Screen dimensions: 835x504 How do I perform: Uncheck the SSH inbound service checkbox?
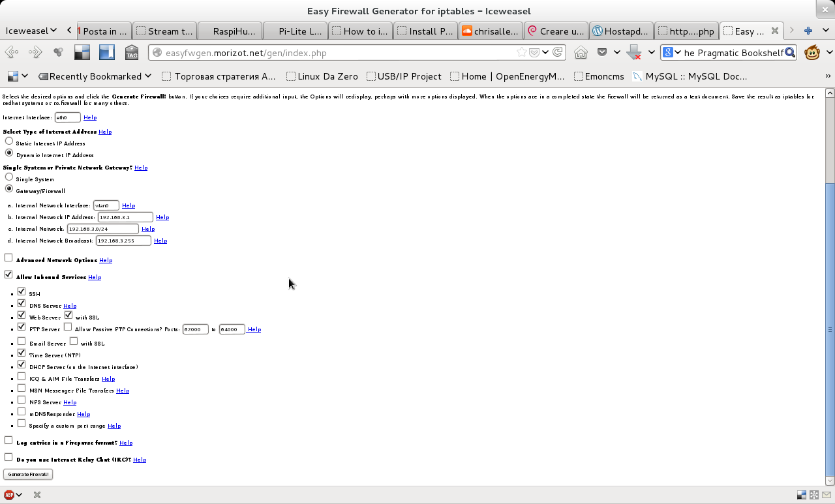point(22,292)
